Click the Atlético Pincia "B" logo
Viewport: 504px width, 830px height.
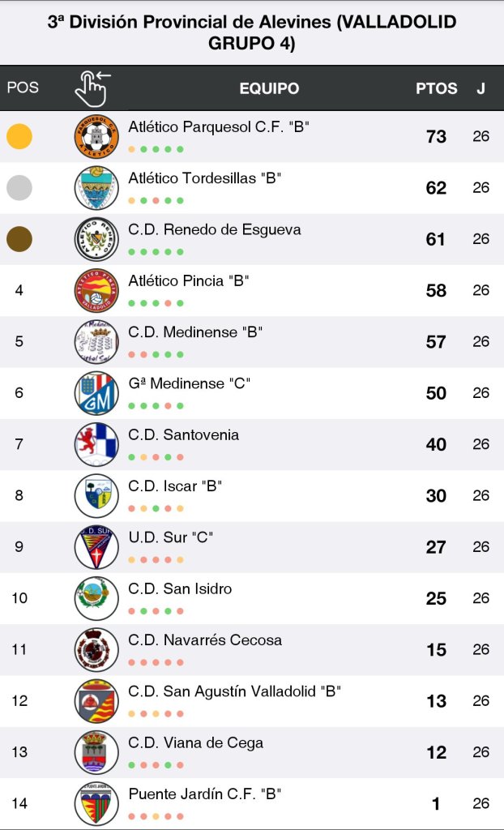point(96,290)
